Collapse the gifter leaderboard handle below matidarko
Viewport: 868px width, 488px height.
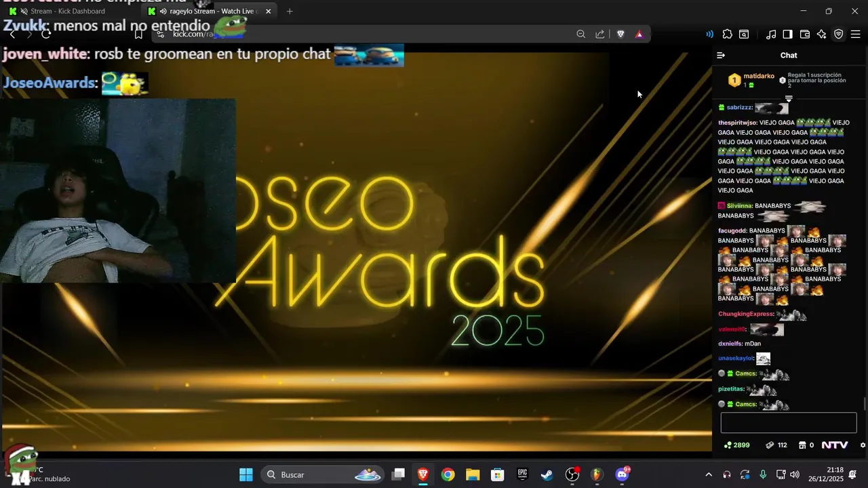pos(789,99)
